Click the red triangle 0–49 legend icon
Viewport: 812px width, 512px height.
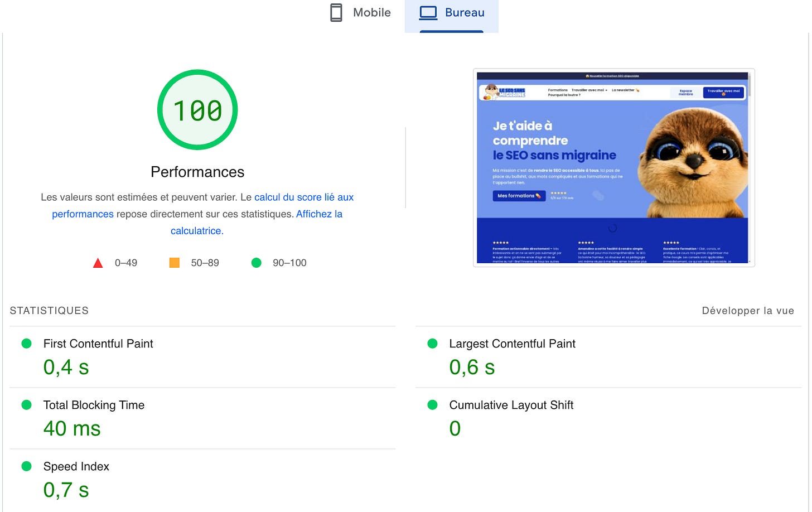pyautogui.click(x=98, y=263)
